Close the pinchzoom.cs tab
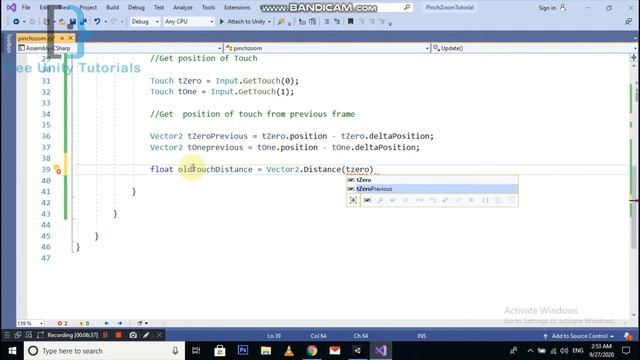Screen dimensions: 640x360 pos(70,38)
